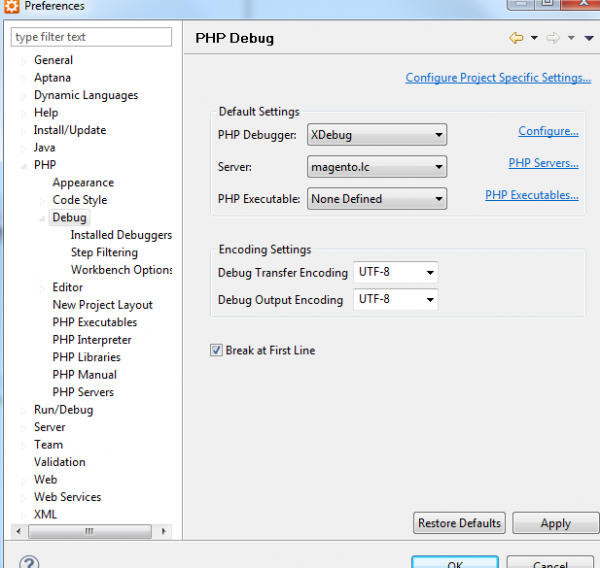Select PHP Manual tree item

[84, 375]
